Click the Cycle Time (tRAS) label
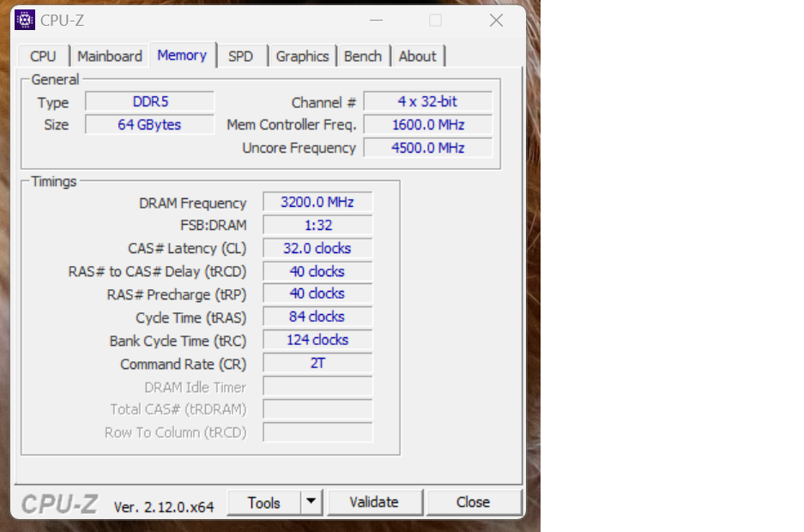Image resolution: width=804 pixels, height=532 pixels. (190, 317)
